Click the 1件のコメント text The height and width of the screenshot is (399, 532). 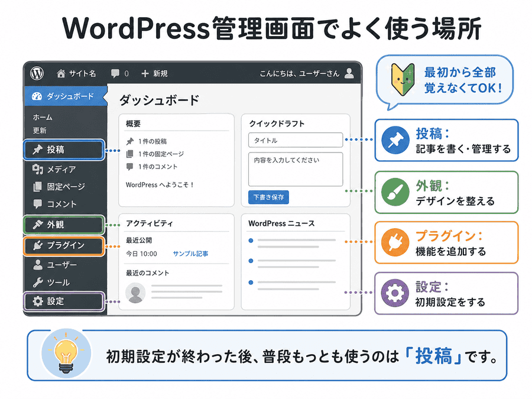coord(158,167)
